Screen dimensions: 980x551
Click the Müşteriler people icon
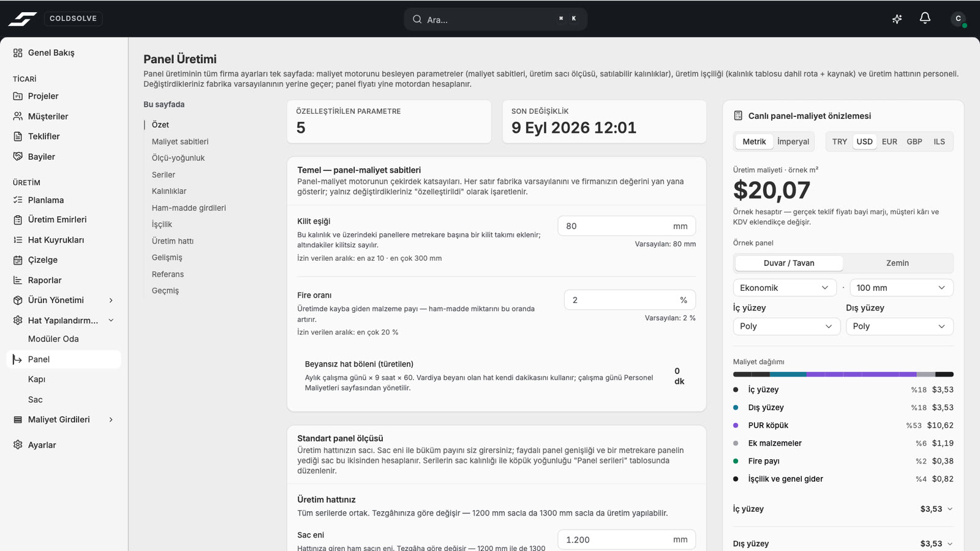tap(18, 116)
